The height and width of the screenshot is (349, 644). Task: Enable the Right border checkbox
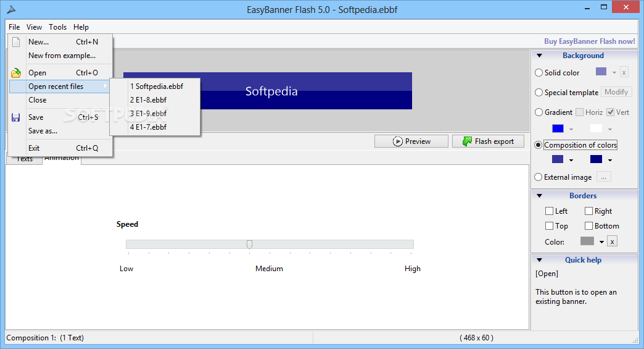tap(588, 211)
